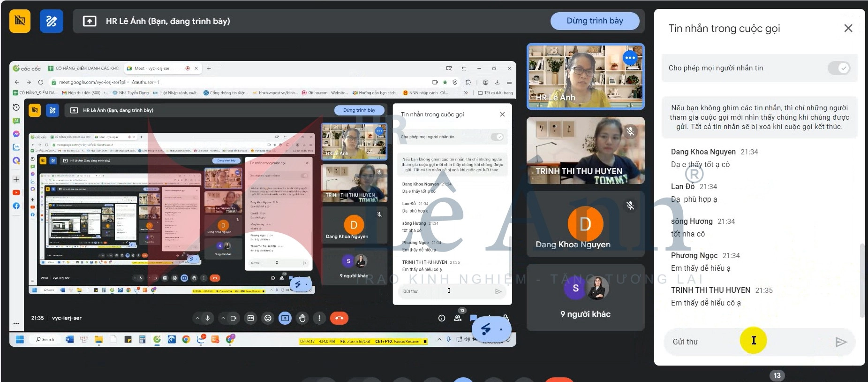This screenshot has height=382, width=868.
Task: Turn off the camera in Meet toolbar
Action: tap(234, 318)
